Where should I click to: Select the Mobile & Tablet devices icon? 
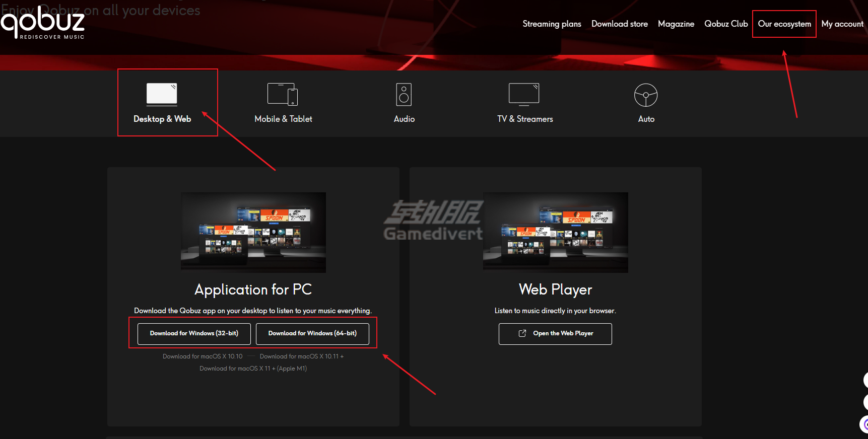click(283, 94)
